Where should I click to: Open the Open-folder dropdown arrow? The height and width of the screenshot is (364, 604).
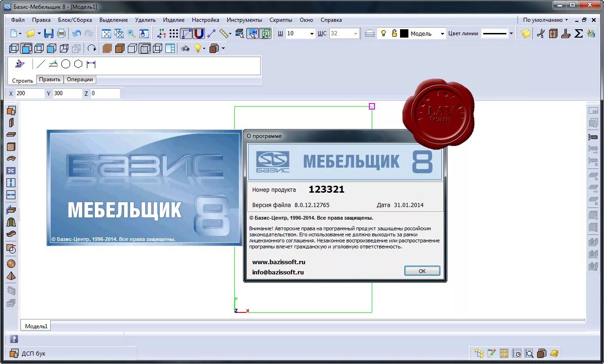point(39,34)
